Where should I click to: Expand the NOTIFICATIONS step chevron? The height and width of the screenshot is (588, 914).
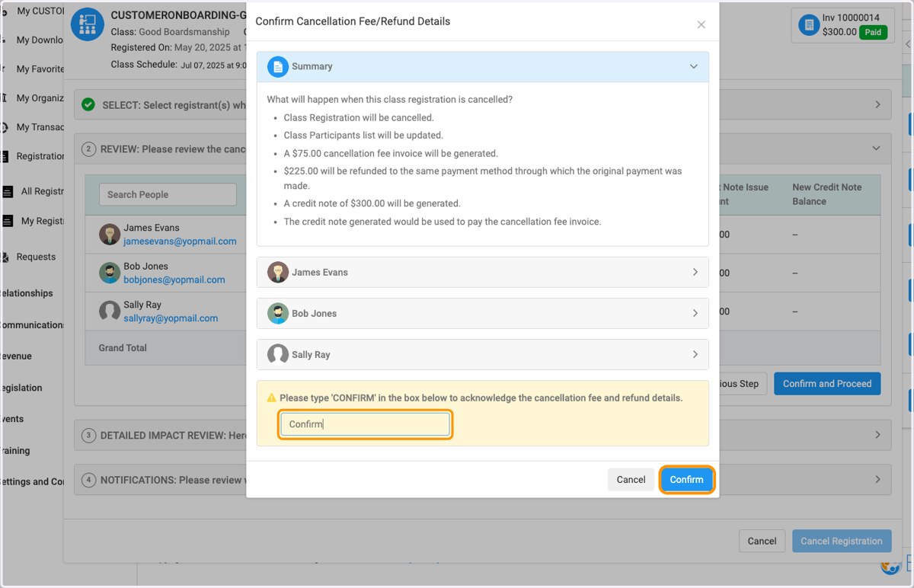[877, 480]
